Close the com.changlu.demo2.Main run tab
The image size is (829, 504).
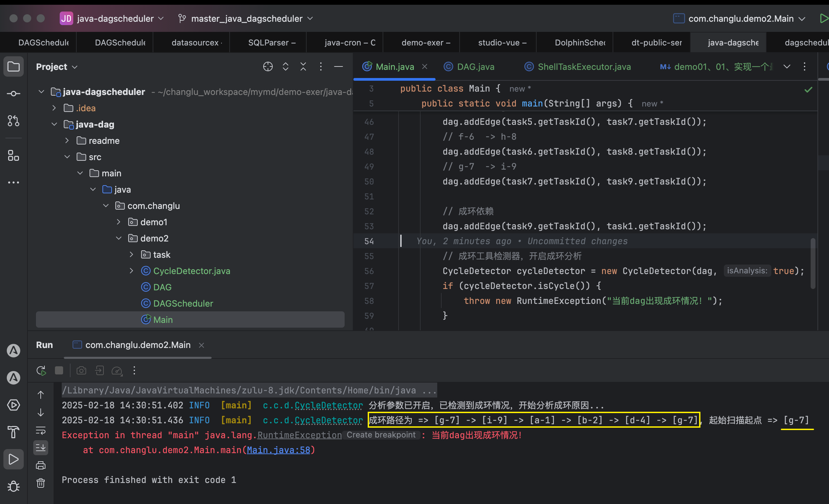tap(201, 345)
